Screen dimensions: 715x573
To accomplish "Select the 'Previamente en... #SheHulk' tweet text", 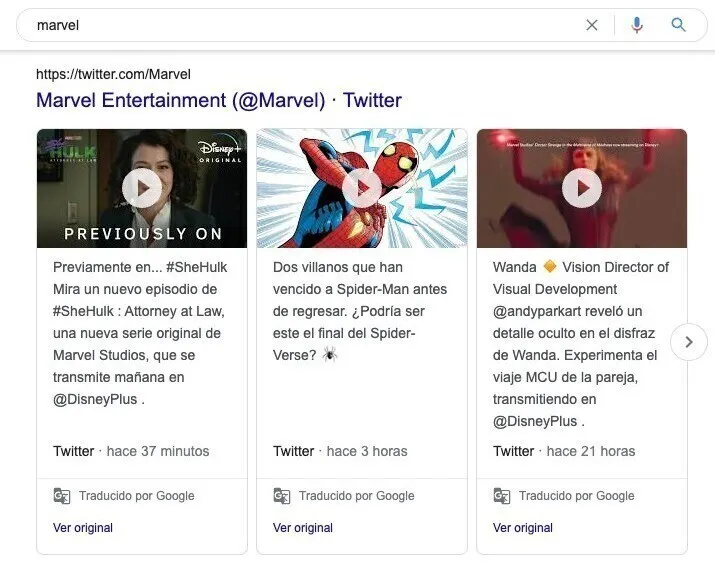I will (140, 333).
